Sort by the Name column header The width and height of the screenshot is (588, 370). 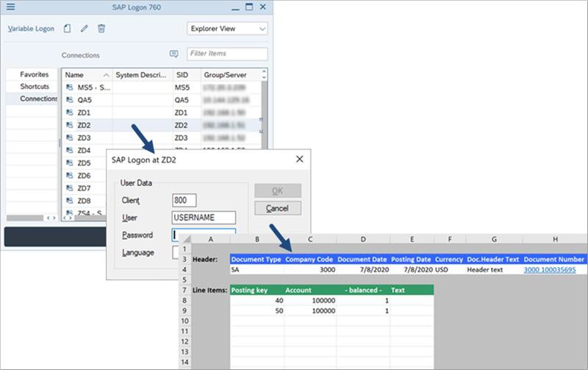pyautogui.click(x=87, y=75)
